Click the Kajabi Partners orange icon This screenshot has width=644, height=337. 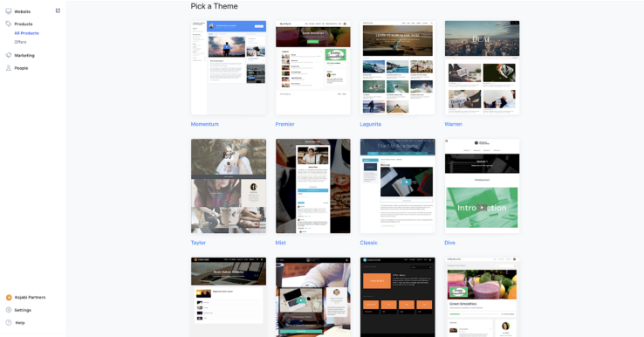[9, 297]
